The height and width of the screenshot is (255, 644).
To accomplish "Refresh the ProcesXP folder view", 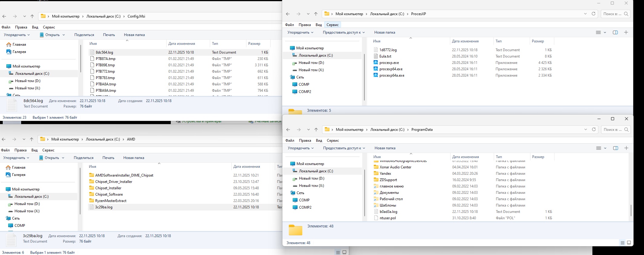I will pos(594,14).
